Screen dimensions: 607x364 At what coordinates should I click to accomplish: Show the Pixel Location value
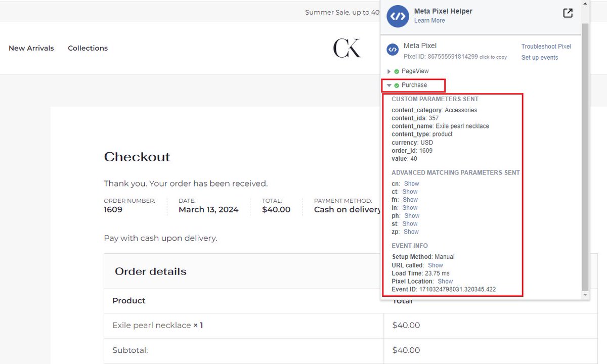click(x=445, y=282)
